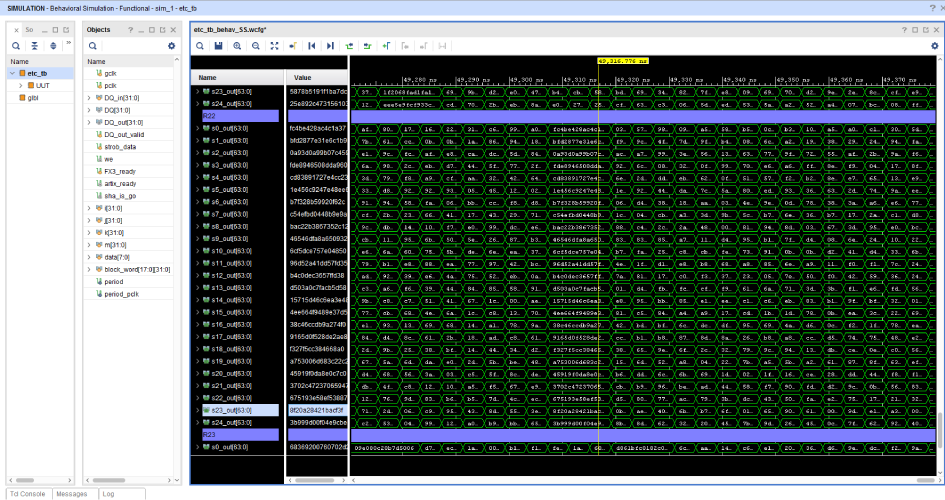Screen dimensions: 945x500
Task: Select s15_out[63:0] in waveform names
Action: click(x=231, y=312)
